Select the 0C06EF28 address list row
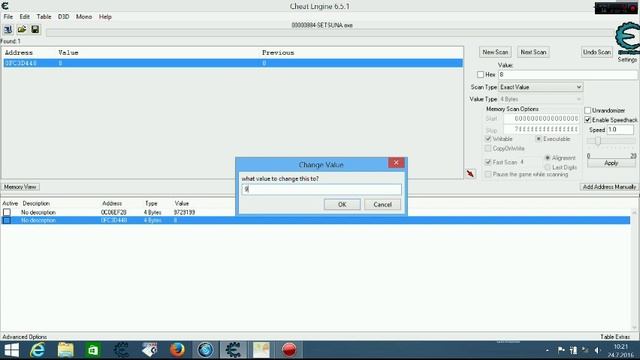 pos(315,212)
